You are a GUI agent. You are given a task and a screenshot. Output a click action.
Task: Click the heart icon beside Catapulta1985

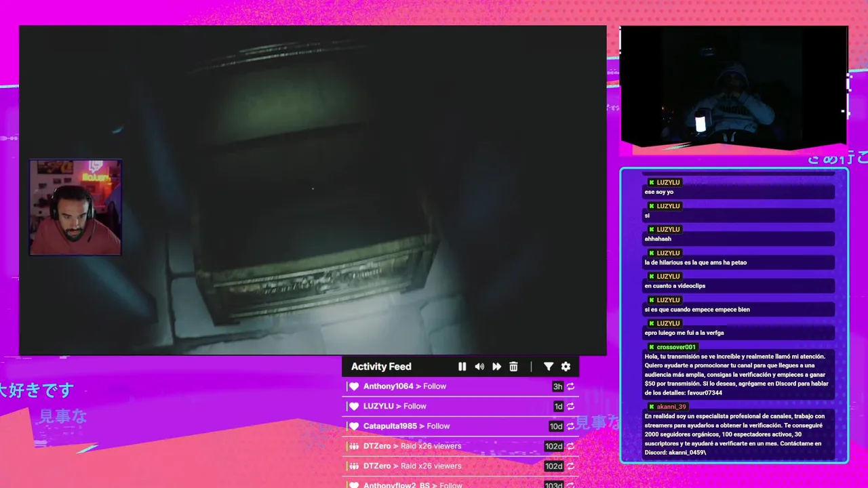coord(353,426)
